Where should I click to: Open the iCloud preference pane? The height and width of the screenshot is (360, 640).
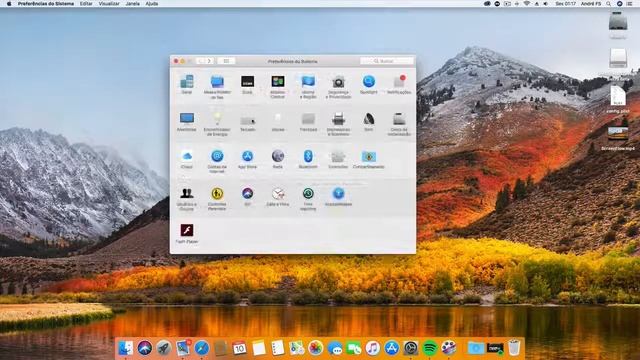coord(187,159)
